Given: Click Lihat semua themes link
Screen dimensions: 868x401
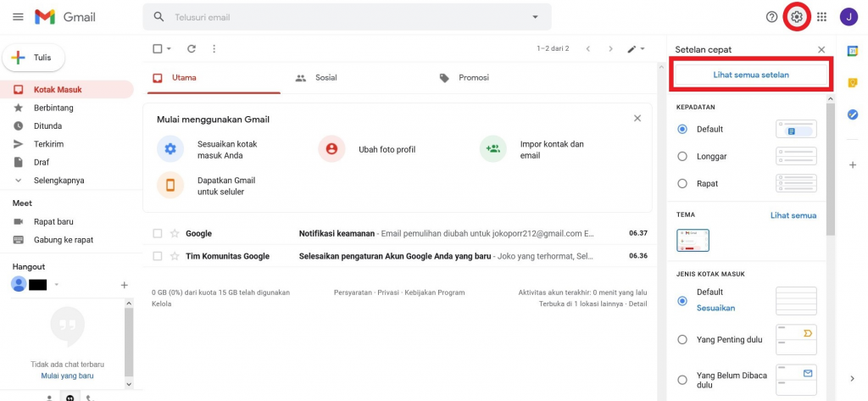Looking at the screenshot, I should [x=793, y=215].
